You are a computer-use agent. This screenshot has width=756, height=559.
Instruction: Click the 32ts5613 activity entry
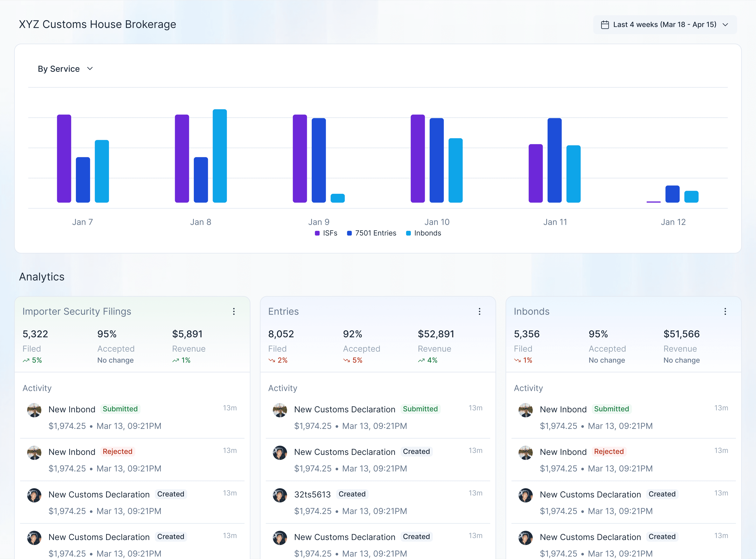click(312, 494)
